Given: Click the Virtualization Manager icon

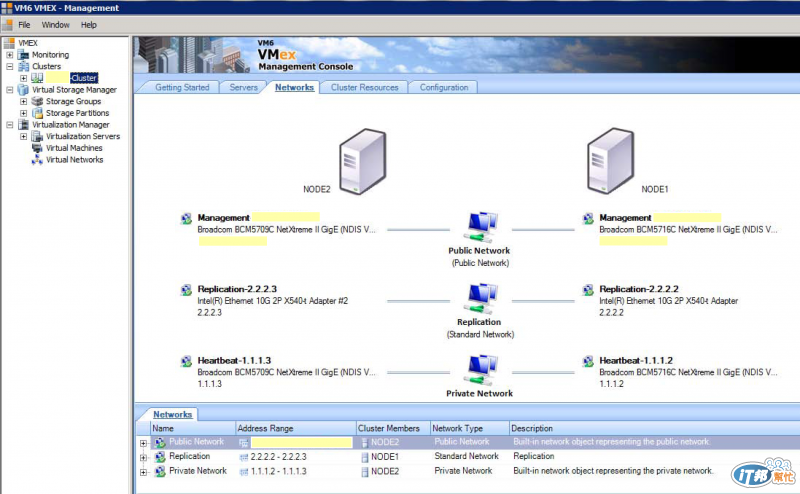Looking at the screenshot, I should [x=23, y=125].
